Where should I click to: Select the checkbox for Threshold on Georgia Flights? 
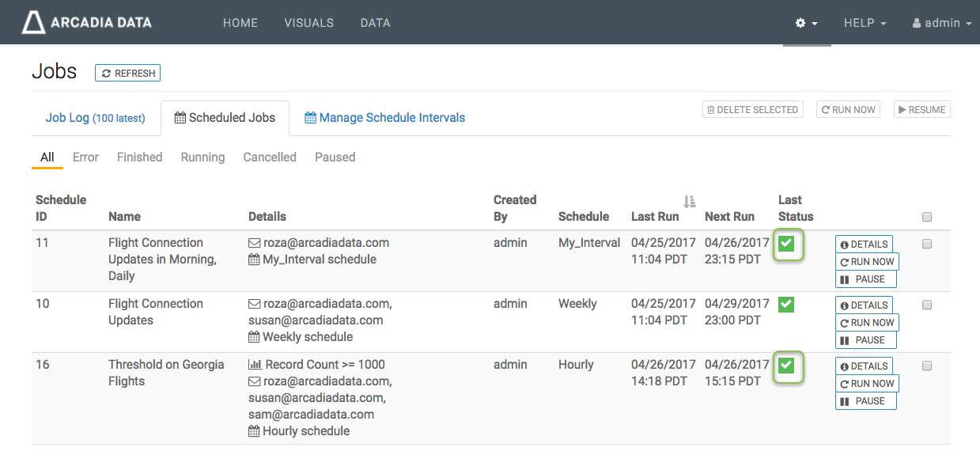(927, 366)
